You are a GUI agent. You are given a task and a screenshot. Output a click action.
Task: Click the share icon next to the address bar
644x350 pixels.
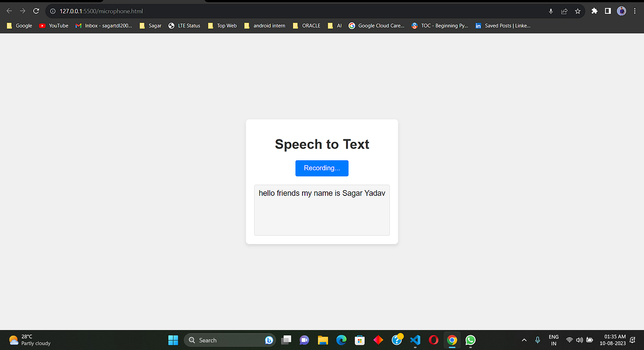tap(564, 10)
